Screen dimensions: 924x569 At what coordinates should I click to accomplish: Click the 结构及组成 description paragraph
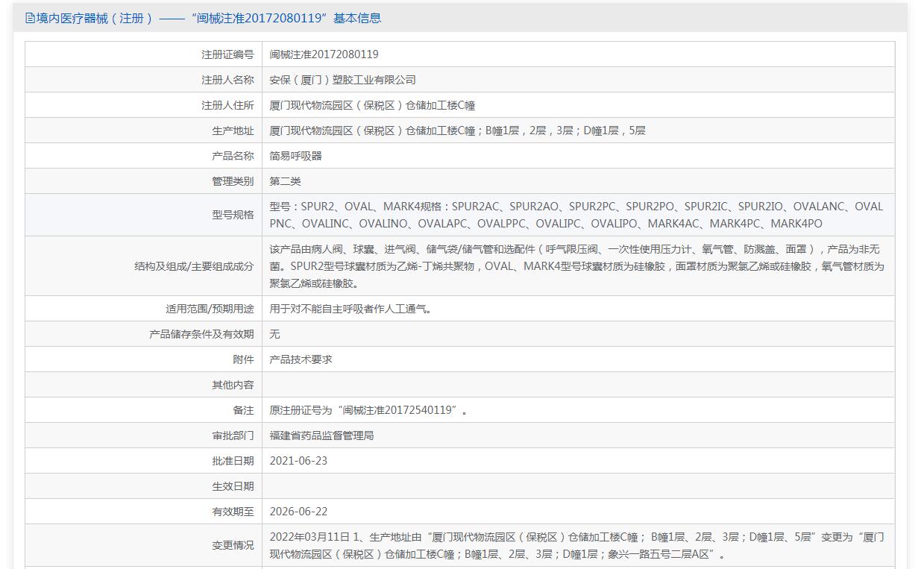(576, 266)
